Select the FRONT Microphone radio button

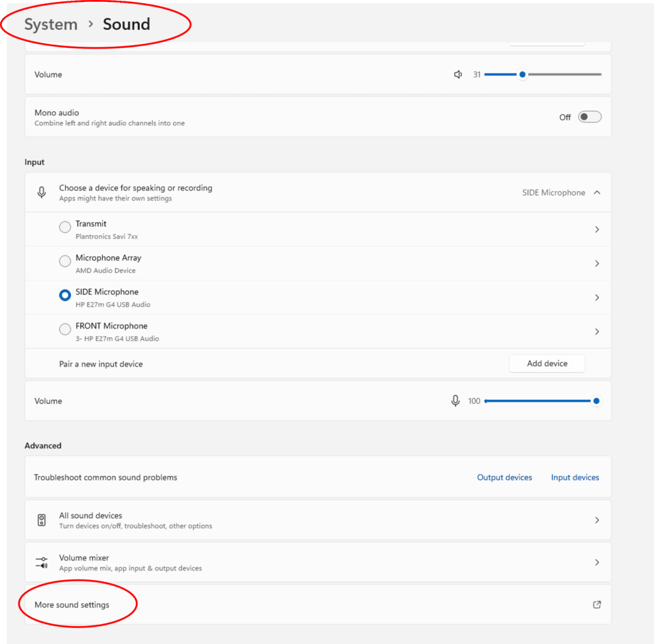click(65, 330)
